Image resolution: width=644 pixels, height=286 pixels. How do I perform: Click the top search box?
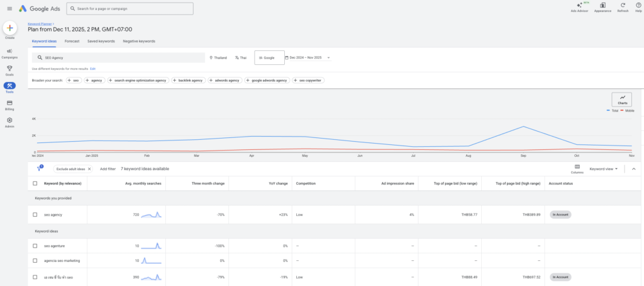(x=130, y=9)
